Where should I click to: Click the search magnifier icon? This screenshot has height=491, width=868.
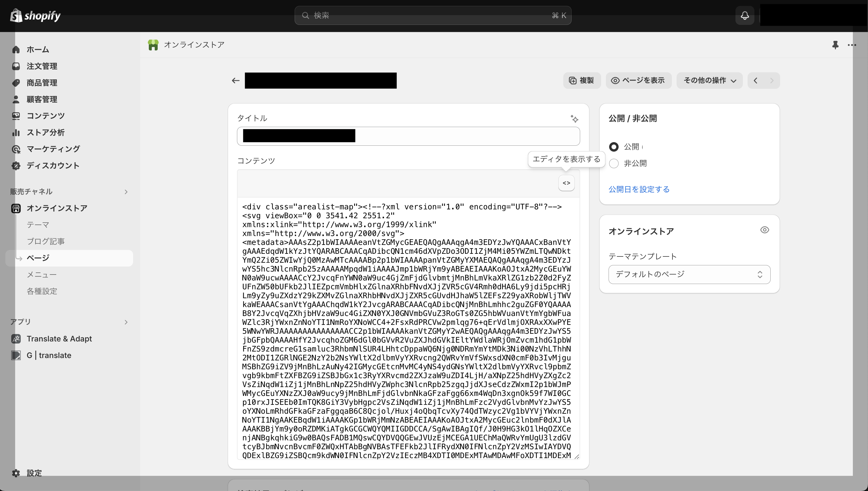[x=305, y=15]
